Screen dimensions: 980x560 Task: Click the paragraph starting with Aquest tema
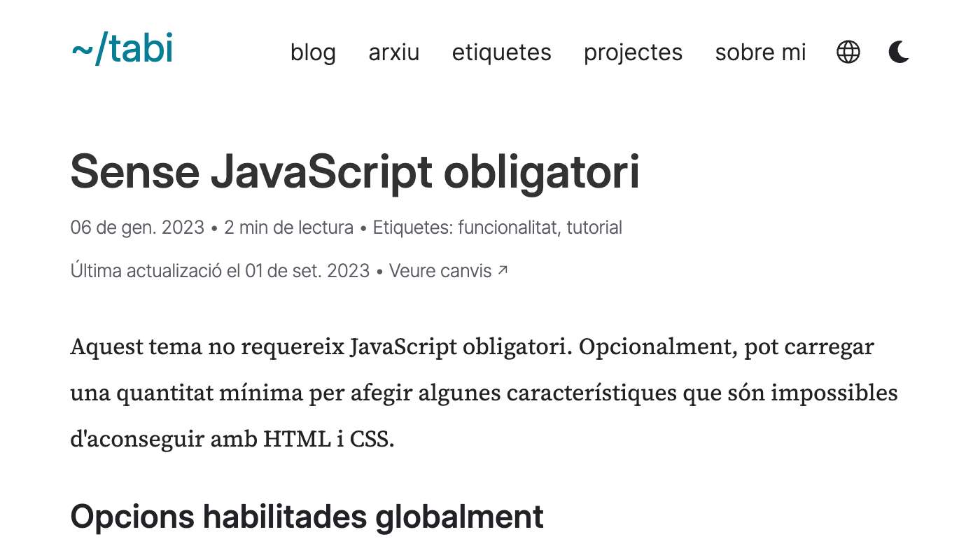[x=472, y=347]
